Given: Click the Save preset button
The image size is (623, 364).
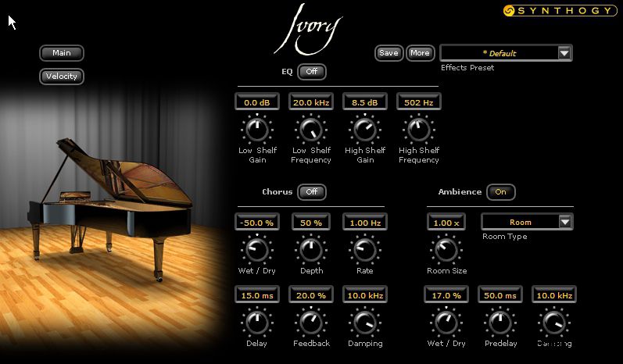Looking at the screenshot, I should (388, 53).
